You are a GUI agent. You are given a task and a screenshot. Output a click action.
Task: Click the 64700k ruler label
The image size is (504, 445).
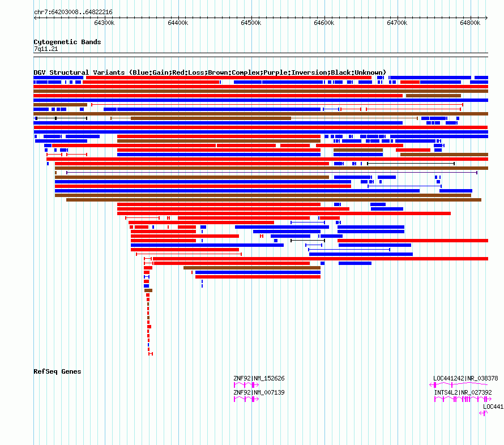[x=397, y=23]
